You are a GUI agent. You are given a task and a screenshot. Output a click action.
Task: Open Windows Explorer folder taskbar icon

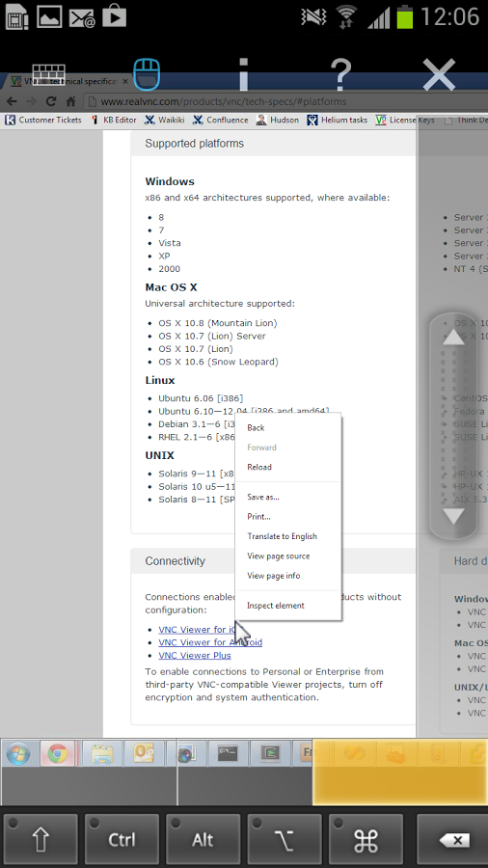[x=102, y=754]
